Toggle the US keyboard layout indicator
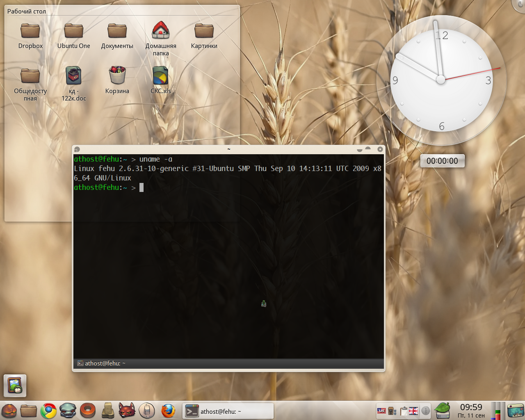 coord(381,411)
